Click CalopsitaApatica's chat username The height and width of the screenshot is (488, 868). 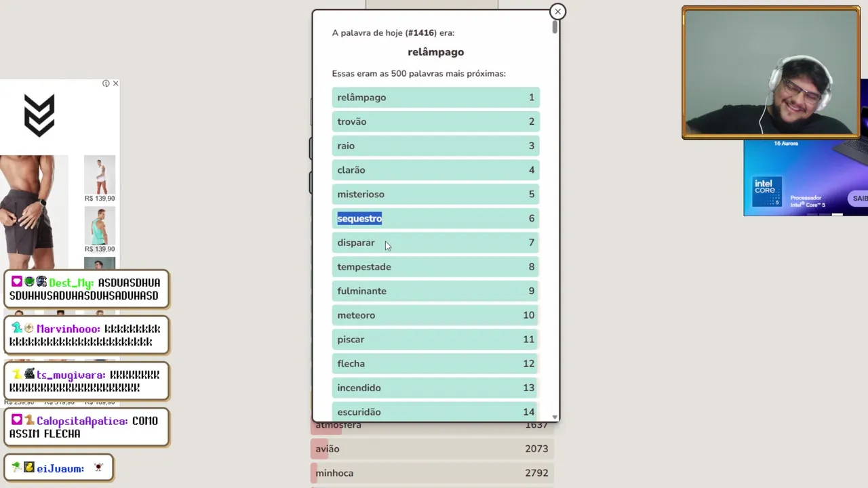pyautogui.click(x=82, y=421)
